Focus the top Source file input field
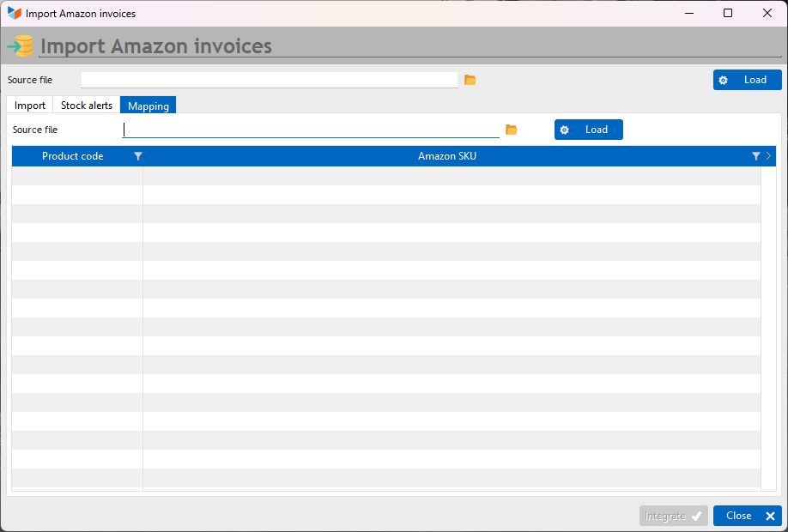Screen dimensions: 788x532 click(270, 80)
